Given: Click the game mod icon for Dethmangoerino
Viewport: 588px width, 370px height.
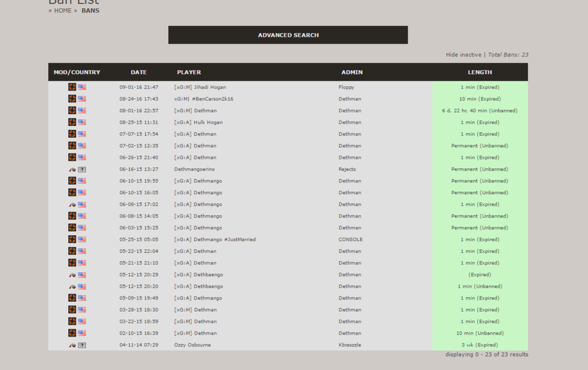Looking at the screenshot, I should tap(72, 169).
